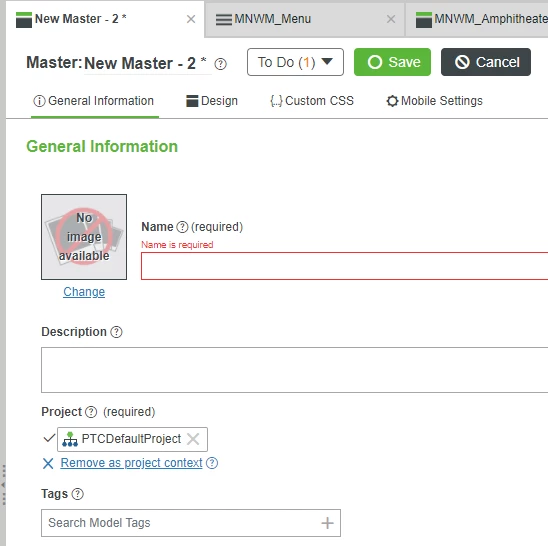Click the blue X before Remove as project context
Image resolution: width=548 pixels, height=546 pixels.
tap(48, 464)
